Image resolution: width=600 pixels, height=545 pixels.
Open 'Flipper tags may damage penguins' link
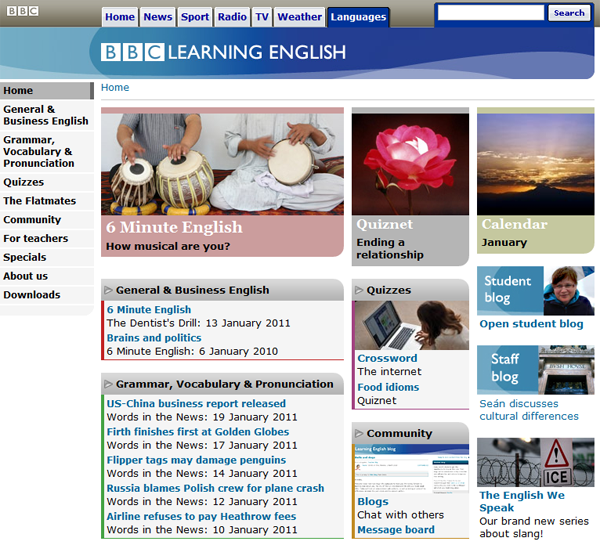[196, 460]
